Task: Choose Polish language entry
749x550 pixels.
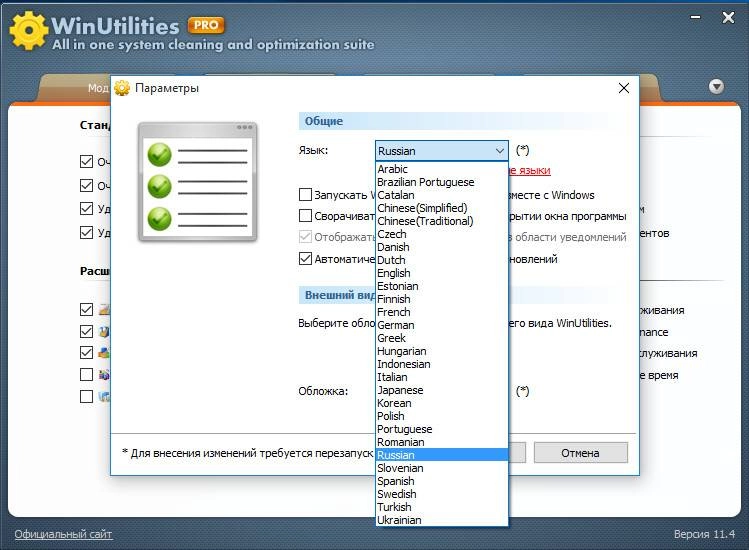Action: pos(441,416)
